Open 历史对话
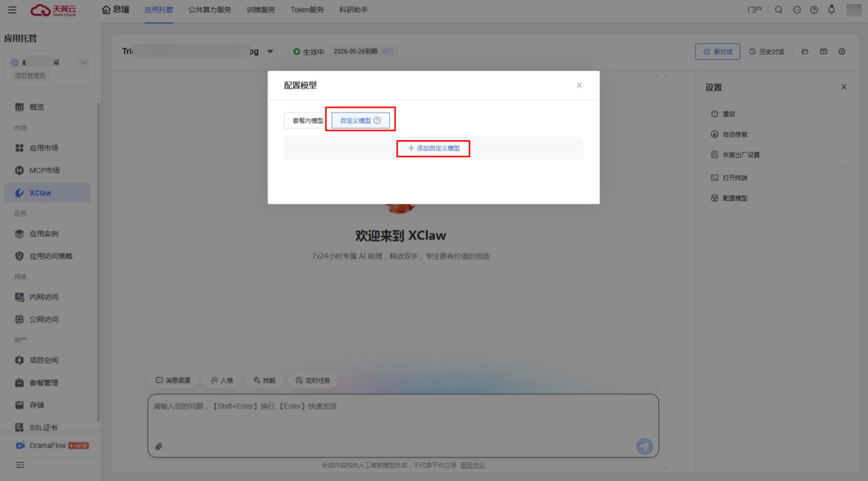868x481 pixels. pyautogui.click(x=767, y=51)
